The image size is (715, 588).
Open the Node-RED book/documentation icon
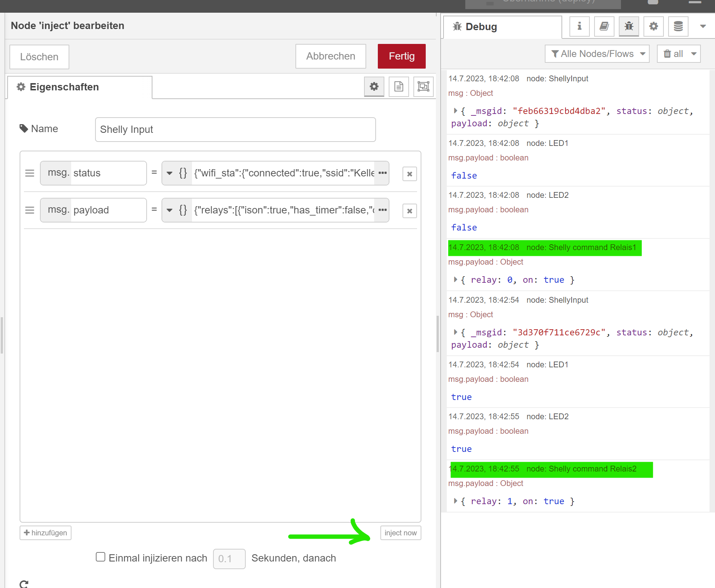(x=603, y=26)
